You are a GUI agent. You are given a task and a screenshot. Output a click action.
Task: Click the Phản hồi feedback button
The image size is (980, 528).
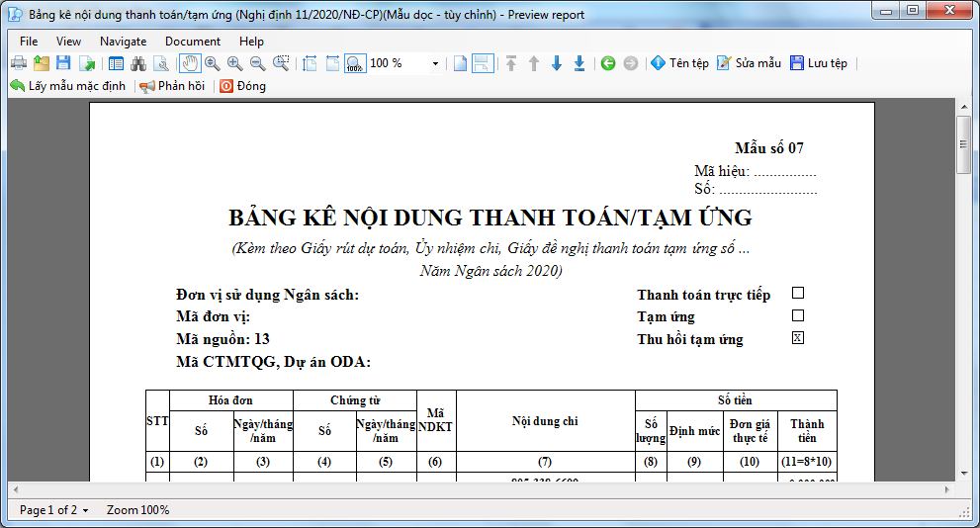[172, 86]
